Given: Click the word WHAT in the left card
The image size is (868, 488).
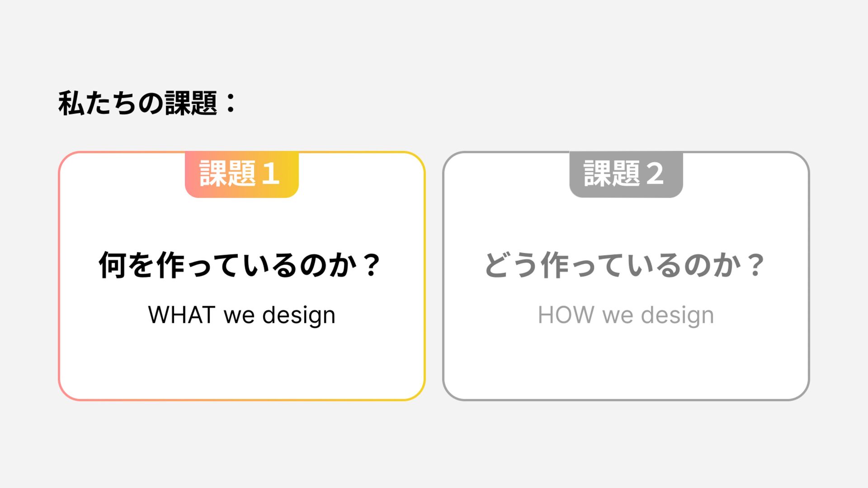Looking at the screenshot, I should click(x=181, y=315).
